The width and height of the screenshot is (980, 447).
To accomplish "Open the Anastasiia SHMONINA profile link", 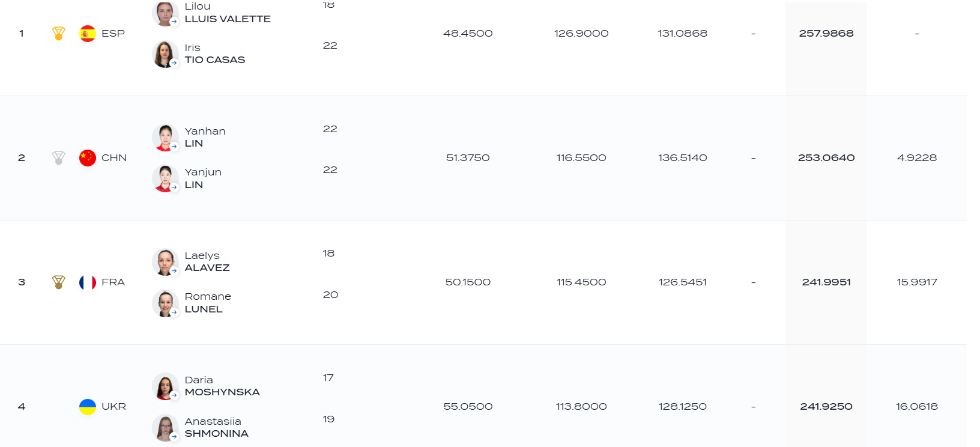I will click(x=217, y=428).
